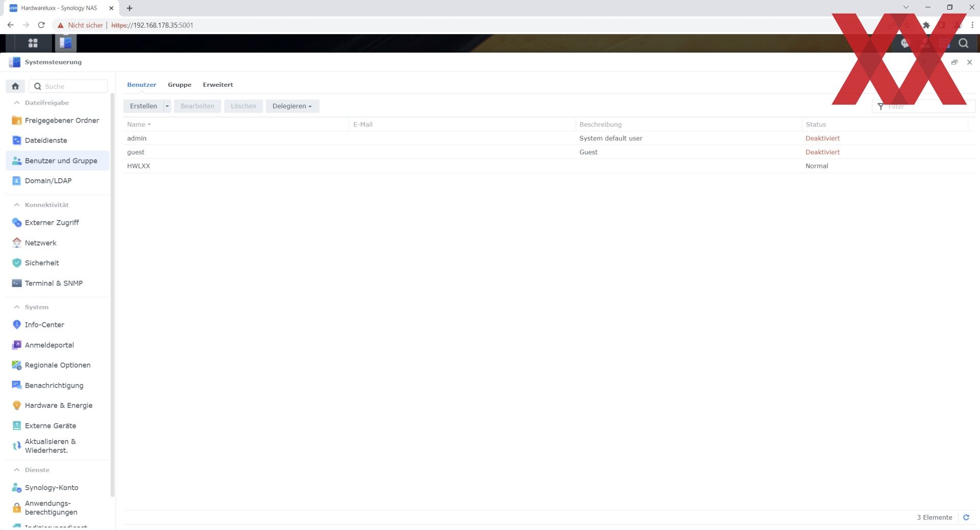Open Terminal & SNMP settings
The height and width of the screenshot is (530, 980).
coord(58,283)
